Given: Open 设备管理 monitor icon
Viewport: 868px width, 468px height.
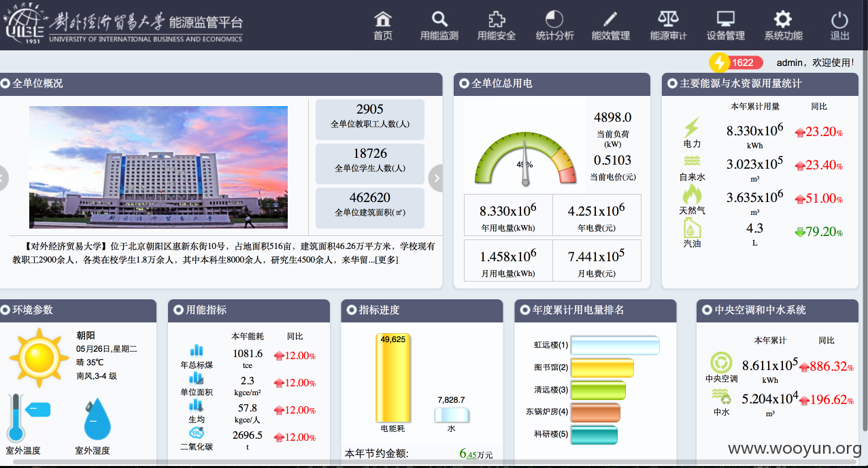Looking at the screenshot, I should [726, 19].
